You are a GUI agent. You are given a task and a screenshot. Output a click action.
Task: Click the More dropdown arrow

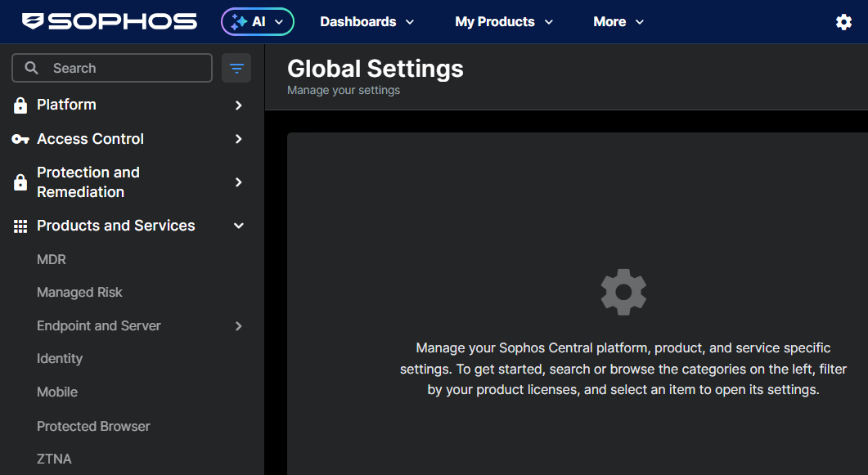640,22
